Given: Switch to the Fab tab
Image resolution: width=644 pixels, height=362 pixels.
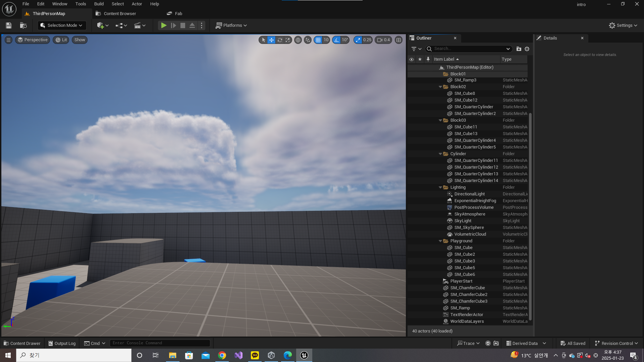Looking at the screenshot, I should click(174, 14).
